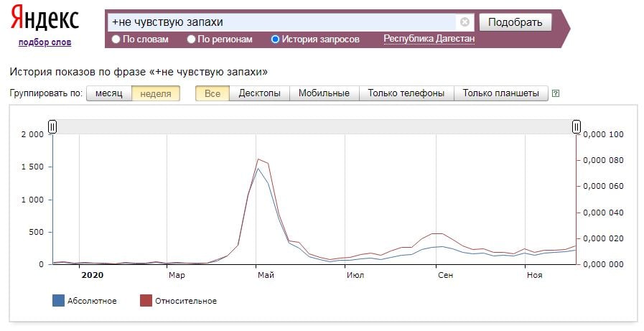This screenshot has width=644, height=331.
Task: Click the blue Абсолютное legend swatch
Action: click(x=59, y=301)
